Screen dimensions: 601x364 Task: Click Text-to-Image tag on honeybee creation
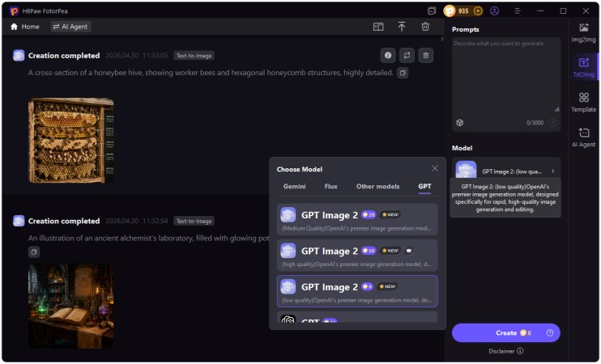[194, 56]
